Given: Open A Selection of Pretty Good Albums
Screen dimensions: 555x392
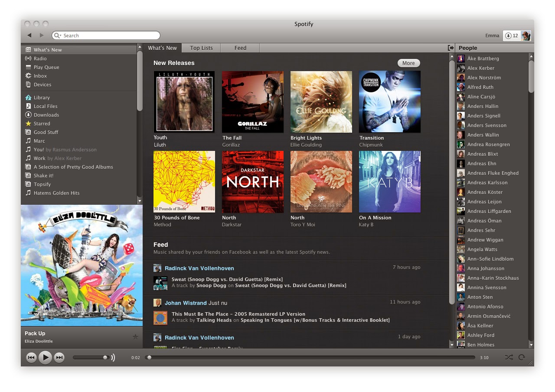Looking at the screenshot, I should [73, 167].
